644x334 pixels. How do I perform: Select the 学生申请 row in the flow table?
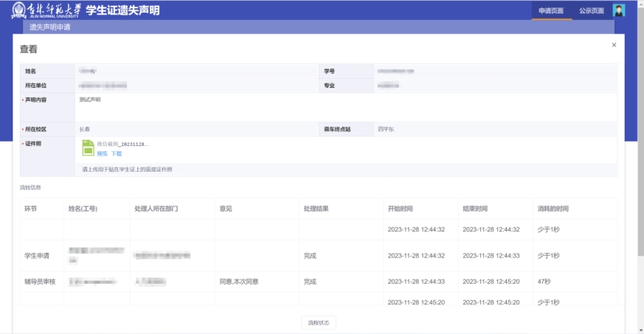pyautogui.click(x=38, y=256)
